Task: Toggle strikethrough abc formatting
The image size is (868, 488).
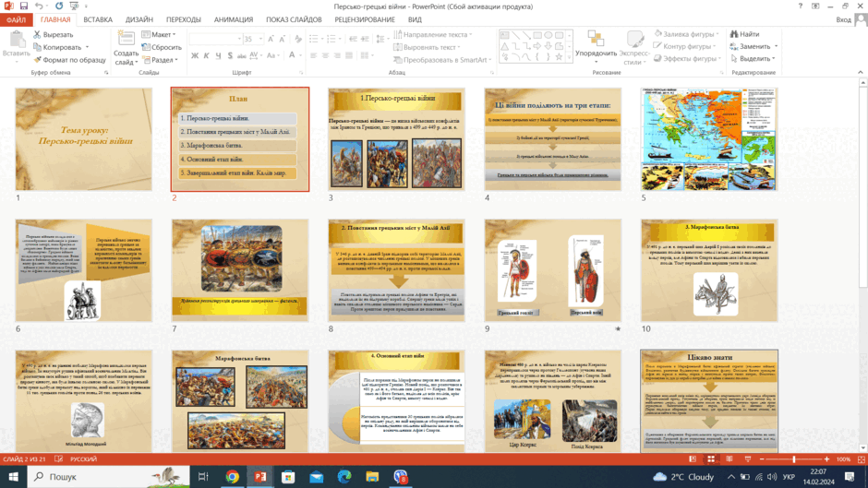Action: 241,55
